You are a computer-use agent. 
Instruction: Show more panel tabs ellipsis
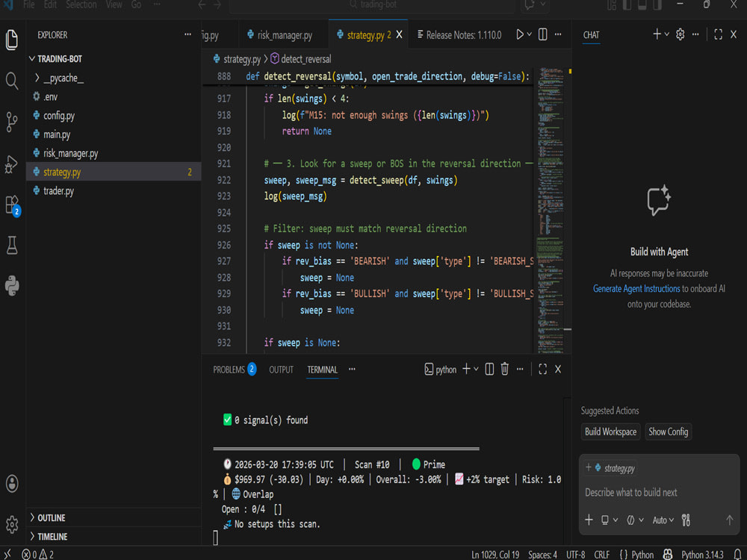352,369
